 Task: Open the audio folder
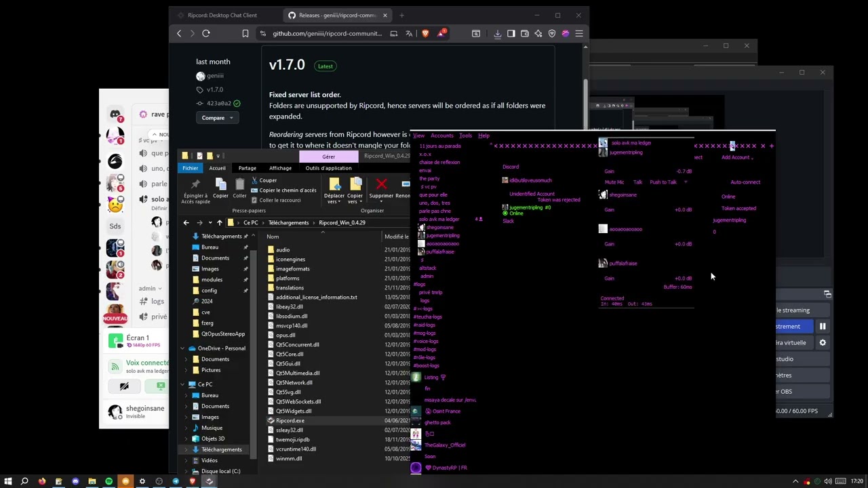[283, 249]
